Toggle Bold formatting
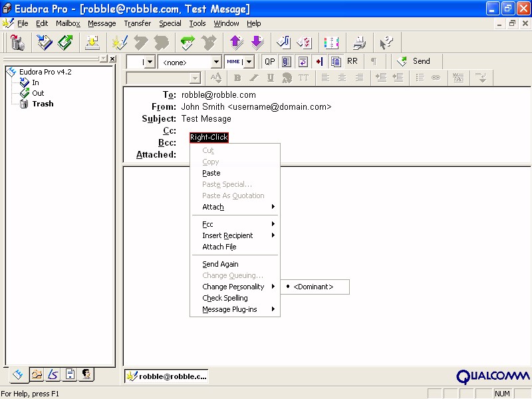Screen dimensions: 532x399 pyautogui.click(x=237, y=78)
